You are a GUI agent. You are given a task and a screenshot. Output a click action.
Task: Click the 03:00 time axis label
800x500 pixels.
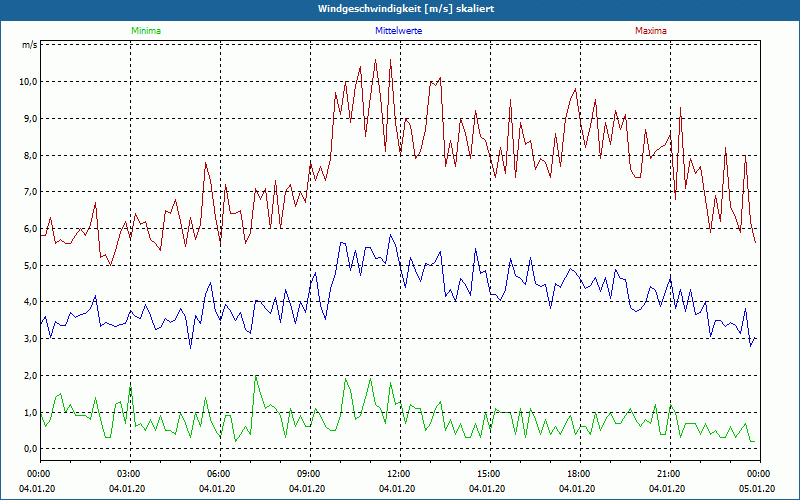[130, 474]
